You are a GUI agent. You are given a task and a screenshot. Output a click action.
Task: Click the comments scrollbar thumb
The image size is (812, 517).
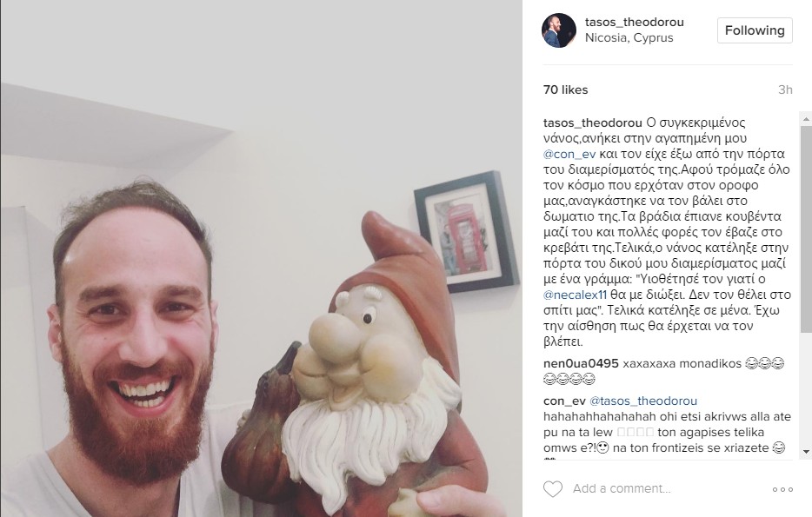806,229
